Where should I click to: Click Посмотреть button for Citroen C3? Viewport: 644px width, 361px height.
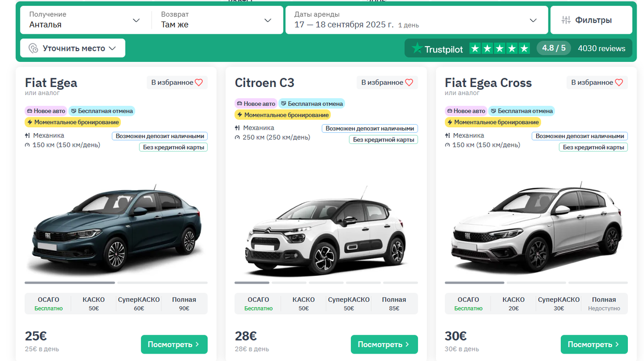coord(384,344)
